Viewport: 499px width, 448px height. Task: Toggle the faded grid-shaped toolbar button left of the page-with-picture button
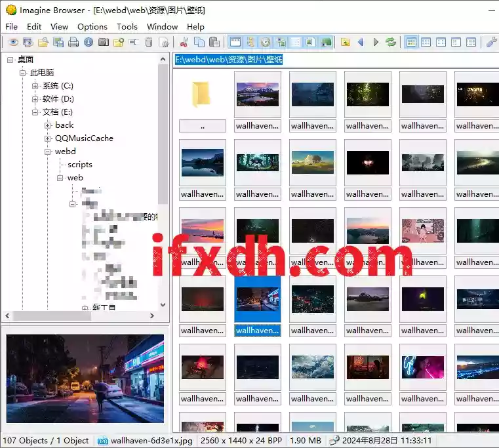(296, 42)
